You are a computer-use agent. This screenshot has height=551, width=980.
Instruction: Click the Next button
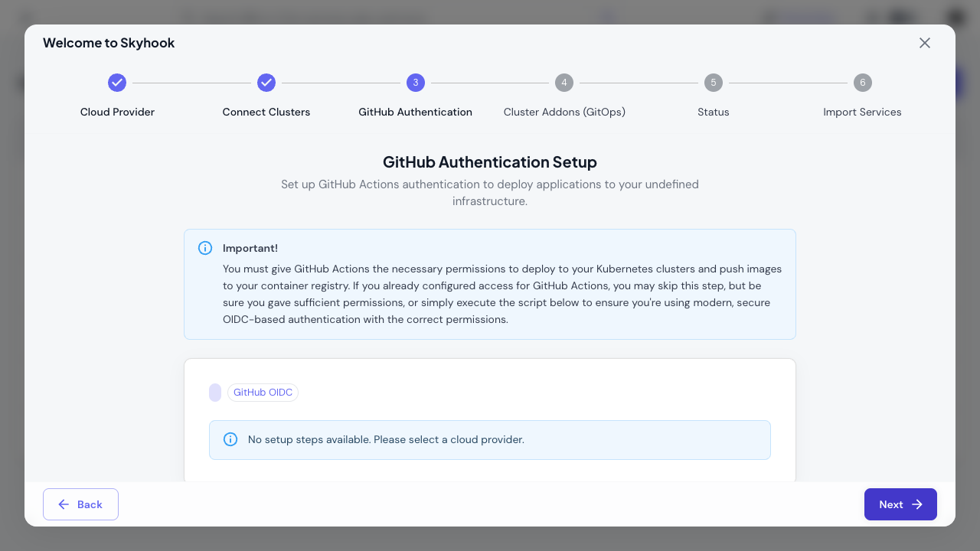900,504
